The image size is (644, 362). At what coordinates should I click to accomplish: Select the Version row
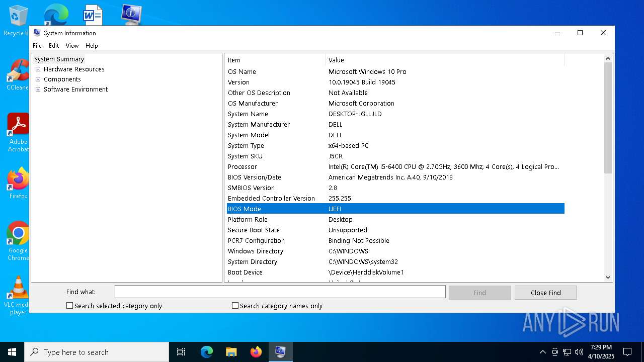coord(395,82)
